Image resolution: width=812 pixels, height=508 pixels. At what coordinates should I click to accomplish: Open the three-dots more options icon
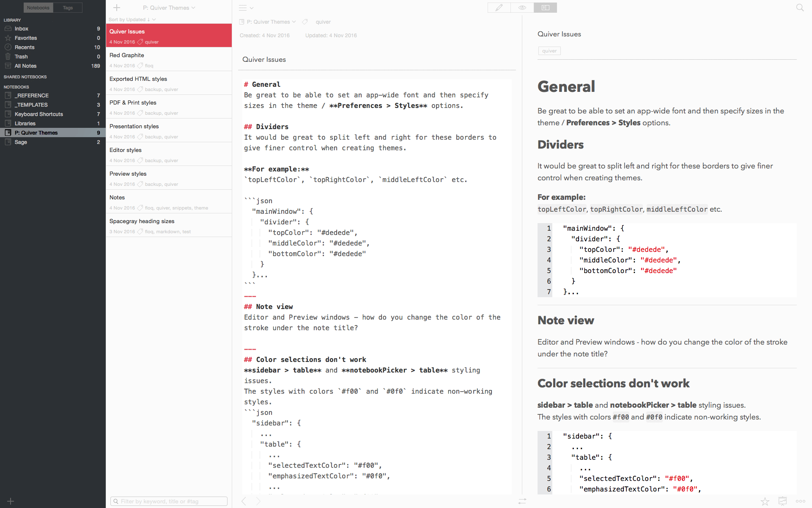[x=800, y=501]
